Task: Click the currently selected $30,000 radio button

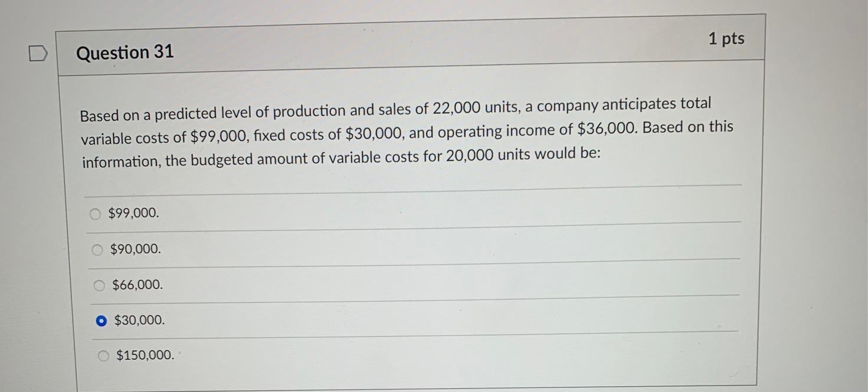Action: 101,320
